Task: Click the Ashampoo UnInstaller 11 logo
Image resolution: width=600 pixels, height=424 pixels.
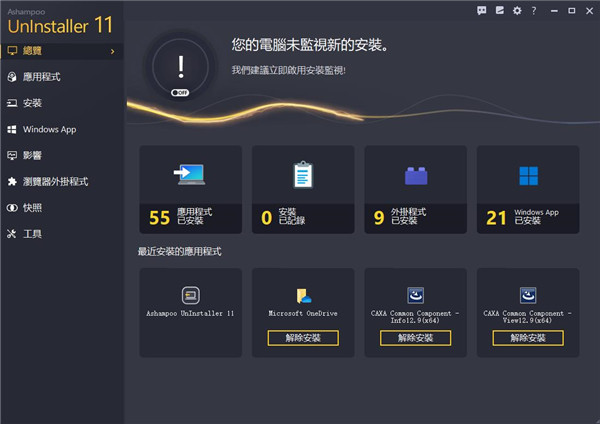Action: [x=60, y=22]
